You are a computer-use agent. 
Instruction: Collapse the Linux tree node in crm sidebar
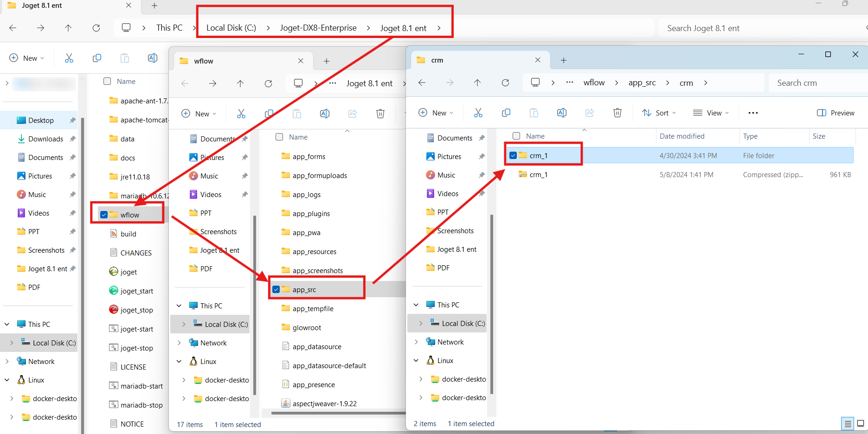pyautogui.click(x=416, y=360)
